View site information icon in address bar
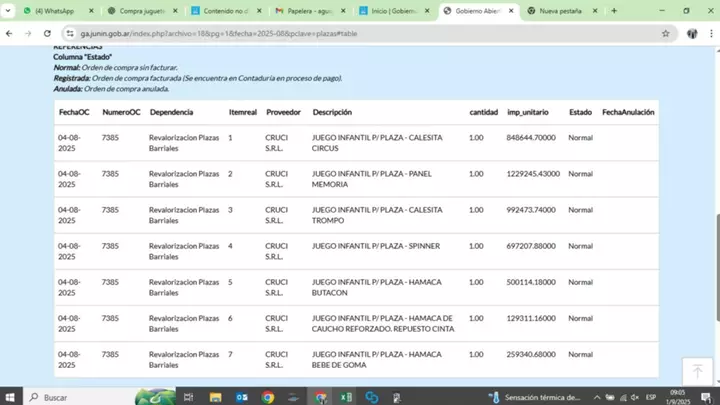The height and width of the screenshot is (405, 720). (x=70, y=34)
